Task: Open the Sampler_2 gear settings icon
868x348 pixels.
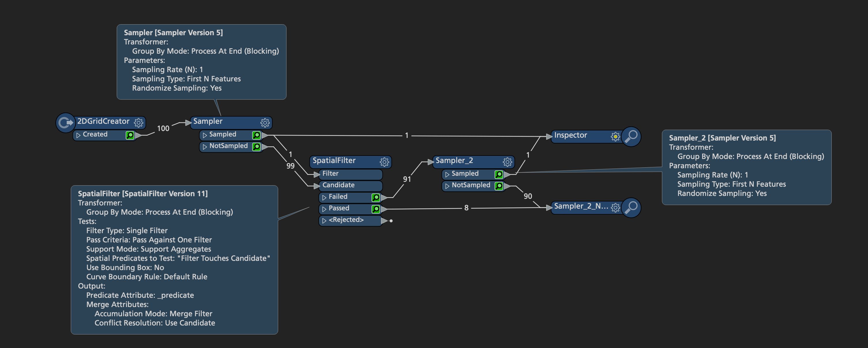Action: [x=507, y=162]
